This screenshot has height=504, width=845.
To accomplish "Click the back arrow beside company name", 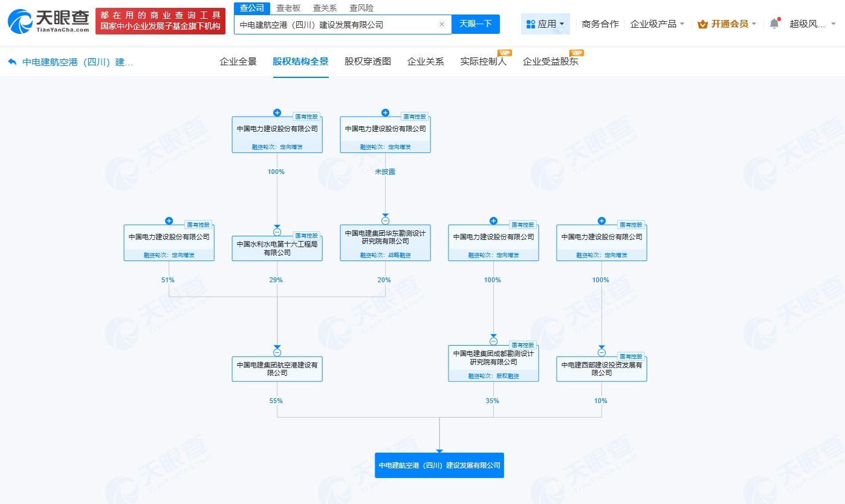I will [x=13, y=60].
